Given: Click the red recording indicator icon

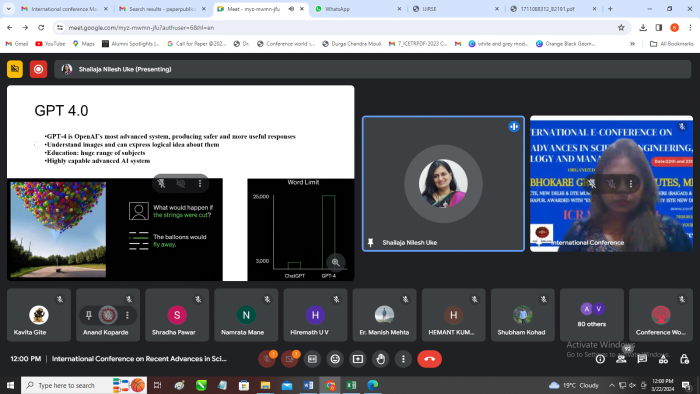Looking at the screenshot, I should (38, 69).
